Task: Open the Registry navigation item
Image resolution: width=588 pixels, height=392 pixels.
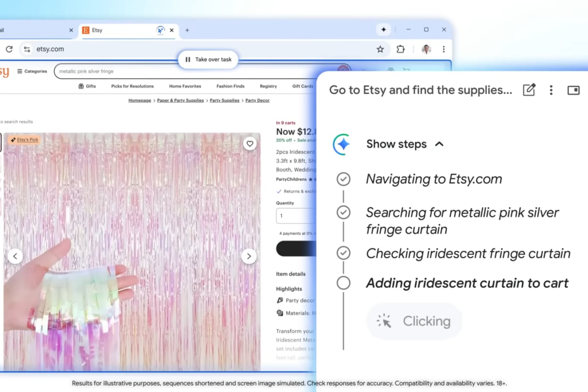Action: 269,86
